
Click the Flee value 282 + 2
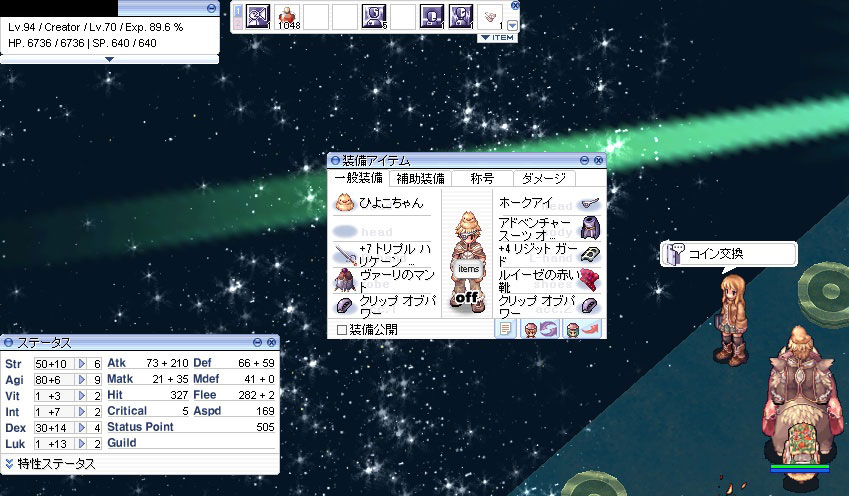coord(257,395)
